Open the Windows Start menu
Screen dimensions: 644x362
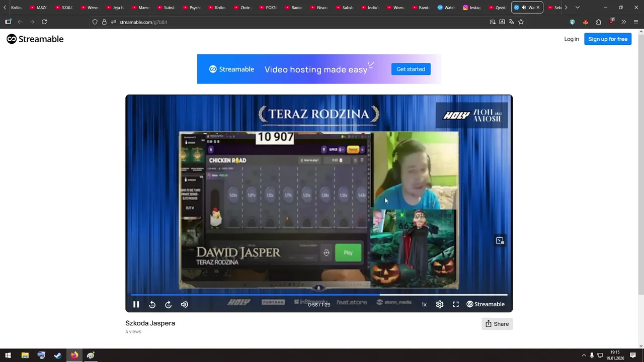click(x=8, y=355)
